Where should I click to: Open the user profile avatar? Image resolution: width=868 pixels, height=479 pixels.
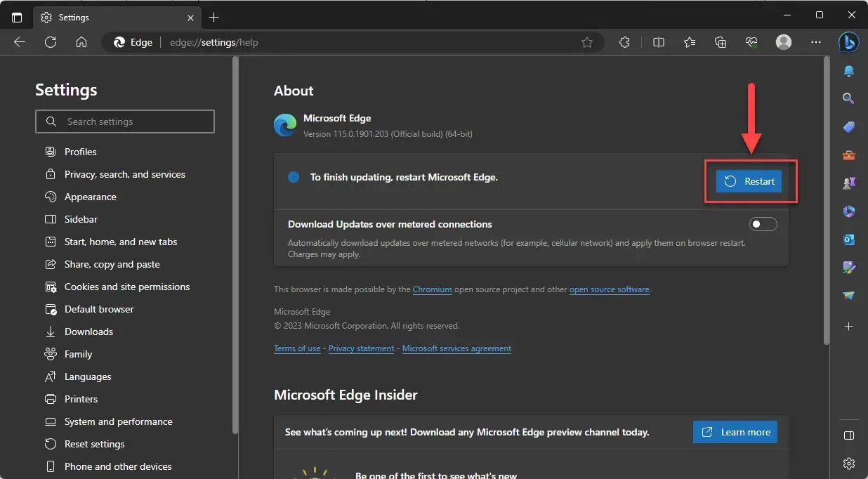tap(784, 42)
